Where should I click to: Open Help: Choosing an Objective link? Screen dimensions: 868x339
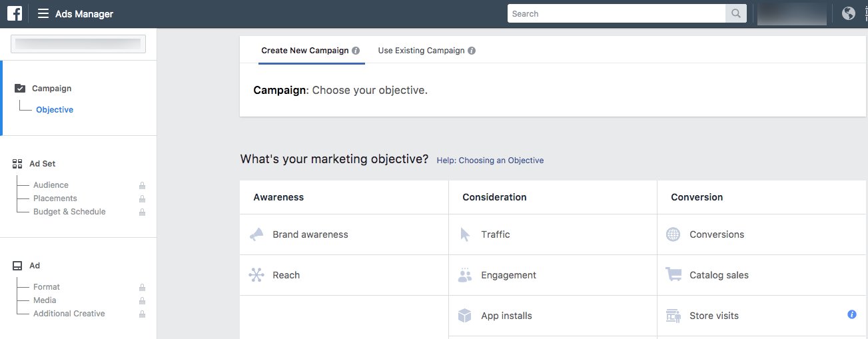tap(490, 161)
